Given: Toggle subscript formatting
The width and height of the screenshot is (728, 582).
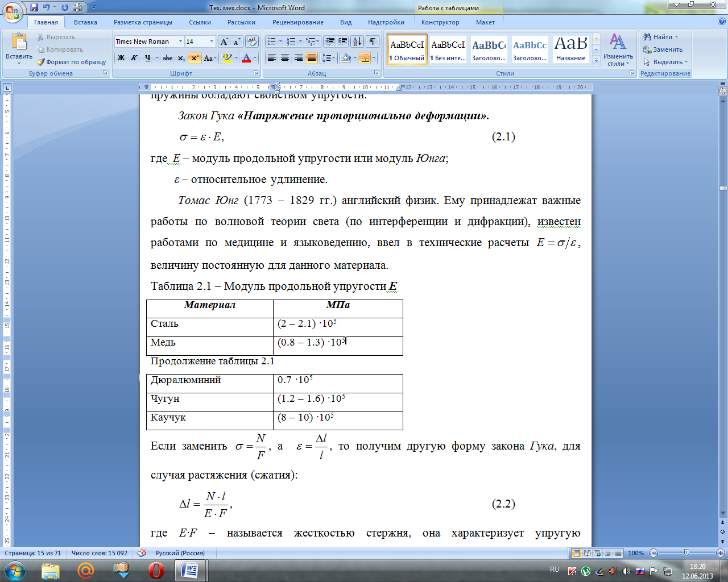Looking at the screenshot, I should pos(181,58).
